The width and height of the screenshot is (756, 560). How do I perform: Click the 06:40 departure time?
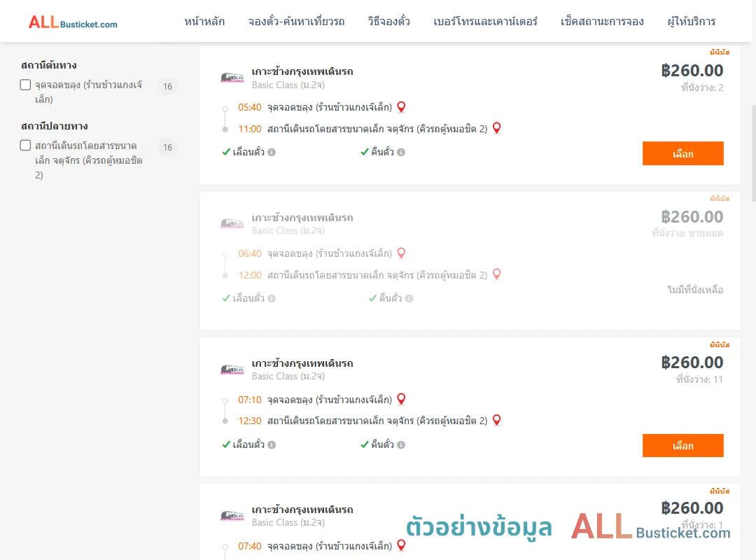tap(250, 253)
